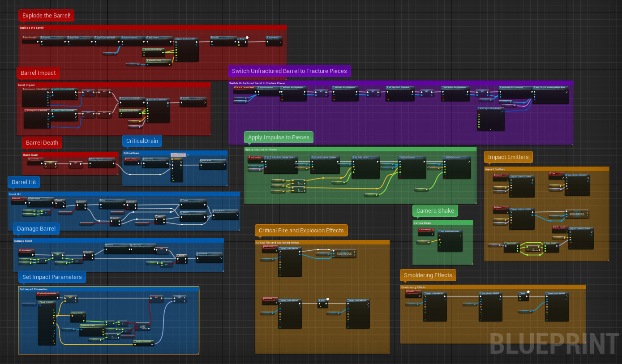Click the DestroyActor node in Explode the Barrel

coord(274,40)
